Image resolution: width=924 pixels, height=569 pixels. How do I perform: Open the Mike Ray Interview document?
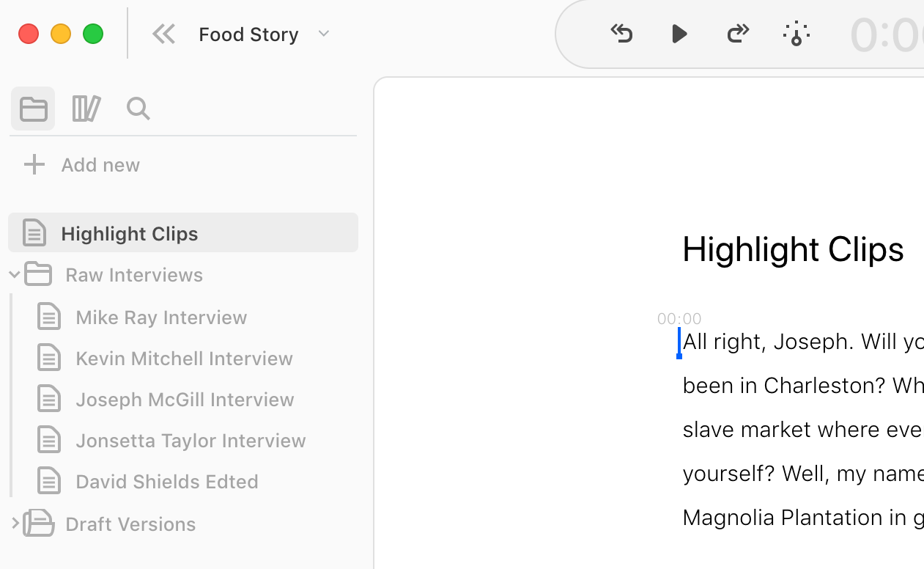tap(161, 317)
